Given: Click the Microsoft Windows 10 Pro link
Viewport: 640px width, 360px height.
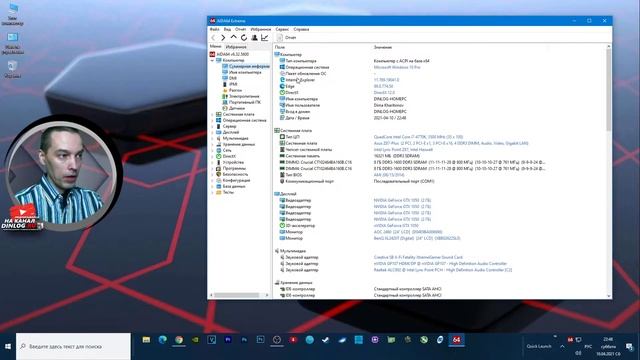Looking at the screenshot, I should tap(397, 67).
